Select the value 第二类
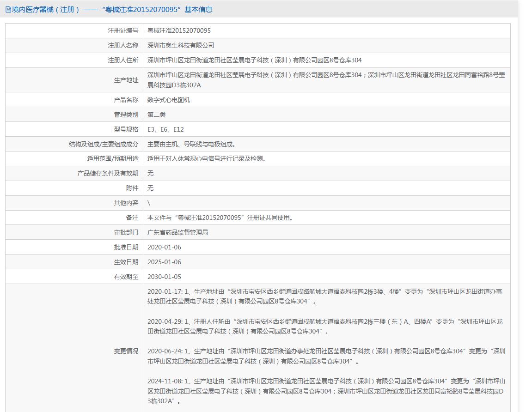The height and width of the screenshot is (412, 532). (156, 115)
